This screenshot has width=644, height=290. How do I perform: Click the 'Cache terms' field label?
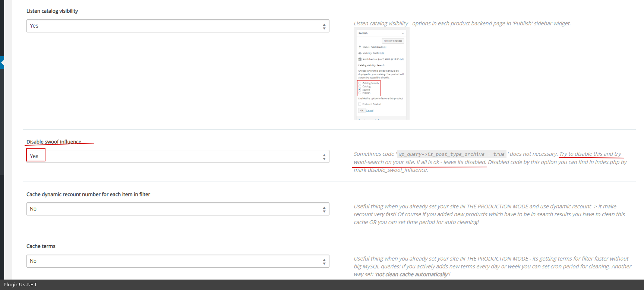41,246
